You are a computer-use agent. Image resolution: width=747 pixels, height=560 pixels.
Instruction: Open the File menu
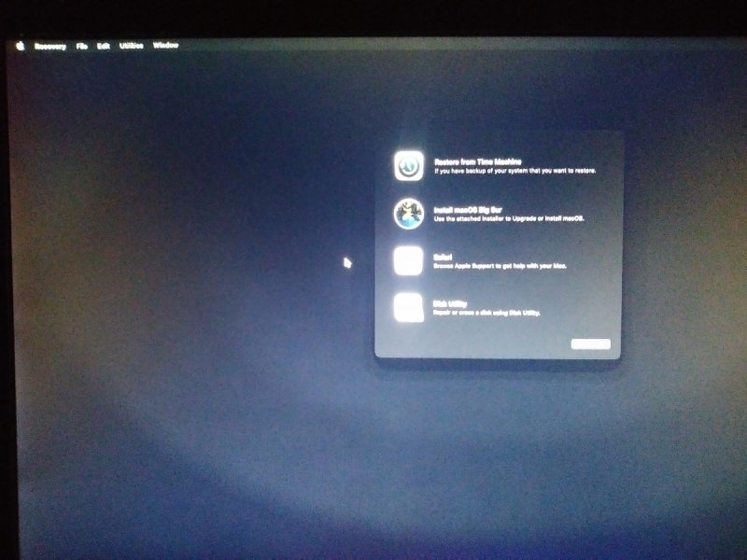coord(82,46)
